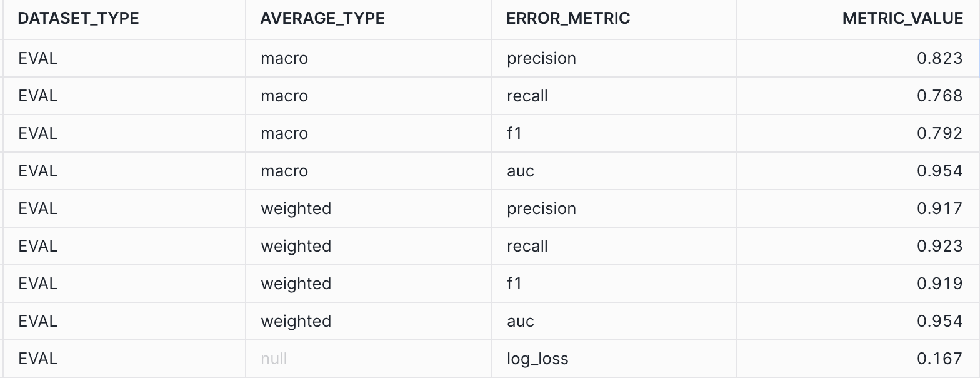Image resolution: width=980 pixels, height=378 pixels.
Task: Select the null AVERAGE_TYPE cell
Action: (274, 359)
